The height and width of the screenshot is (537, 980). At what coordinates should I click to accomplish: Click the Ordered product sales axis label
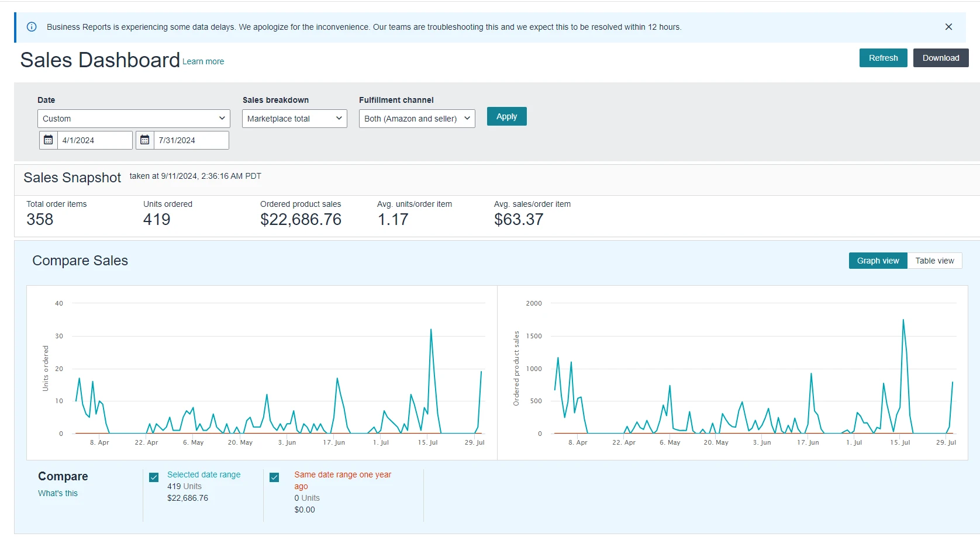pos(516,368)
